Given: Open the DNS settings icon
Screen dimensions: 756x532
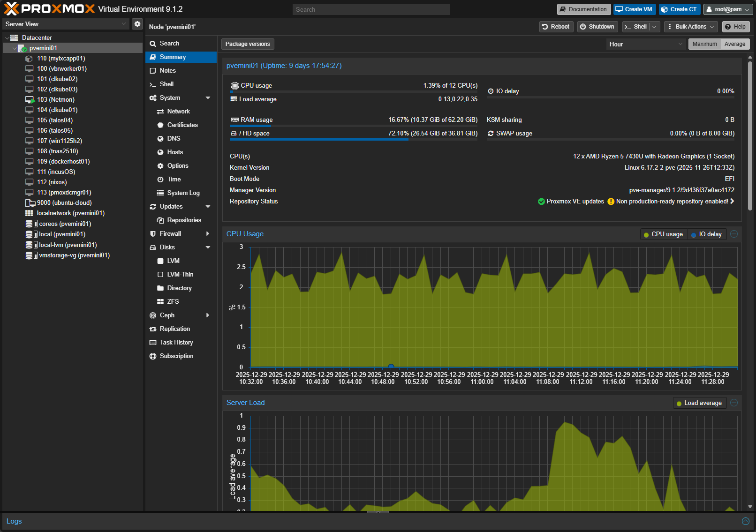Looking at the screenshot, I should 160,138.
